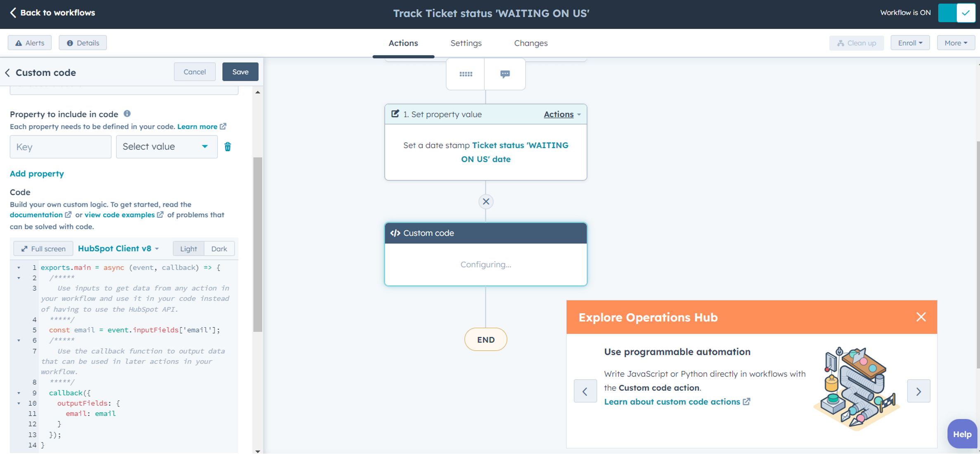Collapse code fold arrow on line 9
The image size is (980, 454).
19,393
